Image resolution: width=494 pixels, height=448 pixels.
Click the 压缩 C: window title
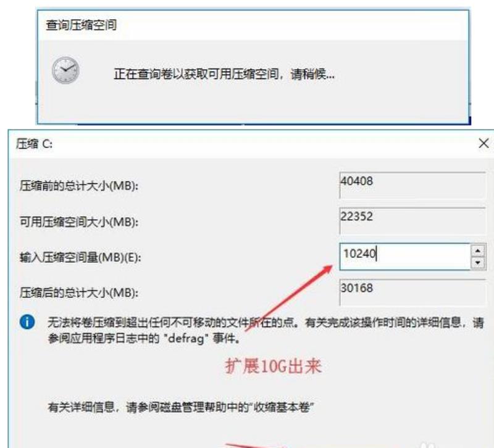35,144
